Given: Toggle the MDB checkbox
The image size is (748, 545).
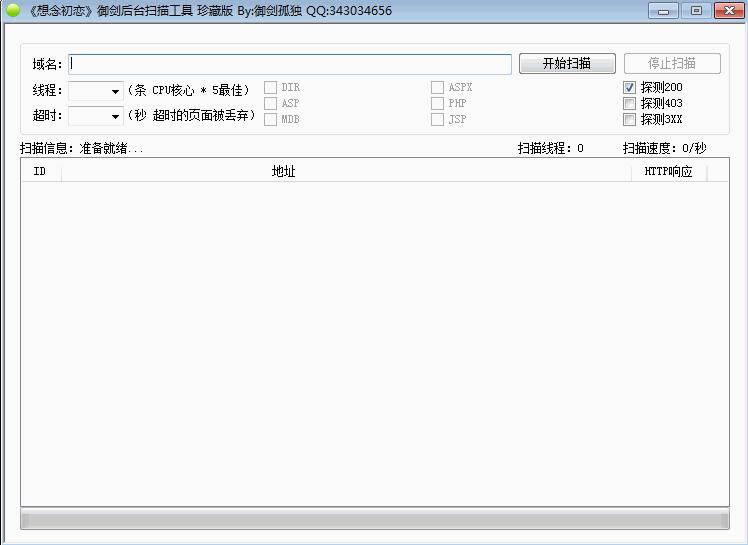Looking at the screenshot, I should click(x=270, y=119).
